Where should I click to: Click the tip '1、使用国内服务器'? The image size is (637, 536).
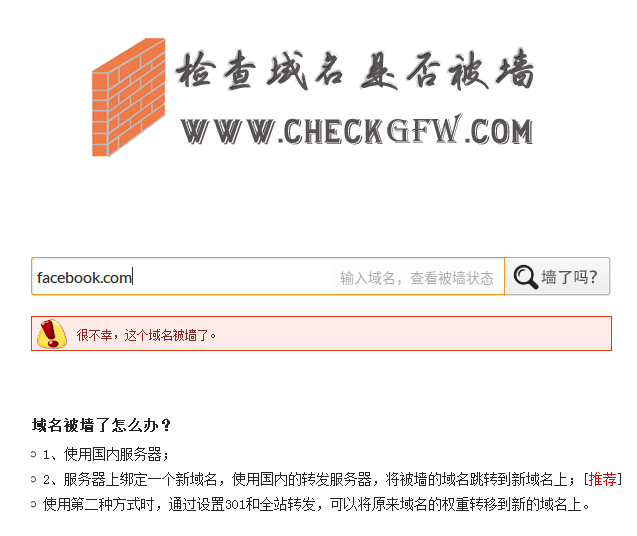[x=106, y=454]
